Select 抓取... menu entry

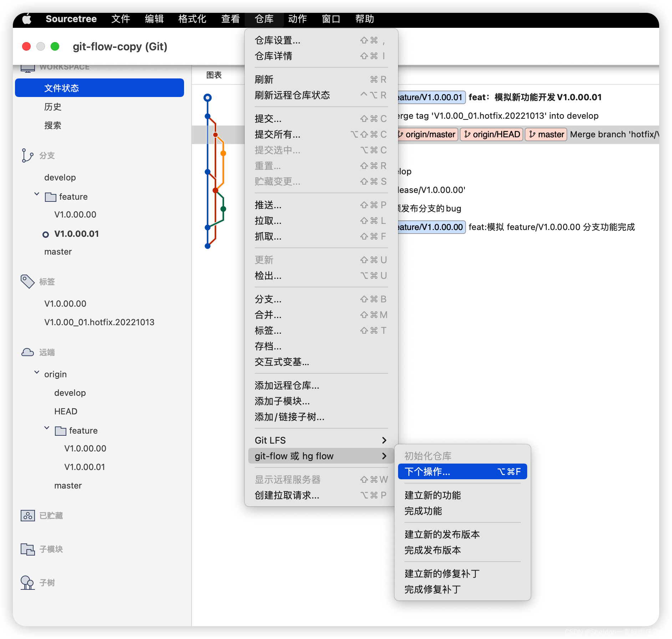pyautogui.click(x=321, y=236)
